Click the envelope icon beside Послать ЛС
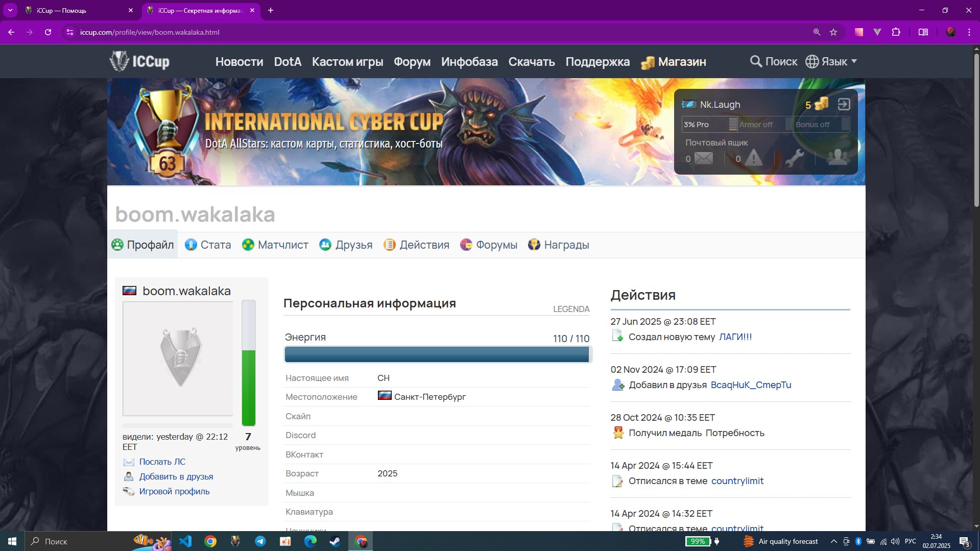Viewport: 980px width, 551px height. click(129, 462)
